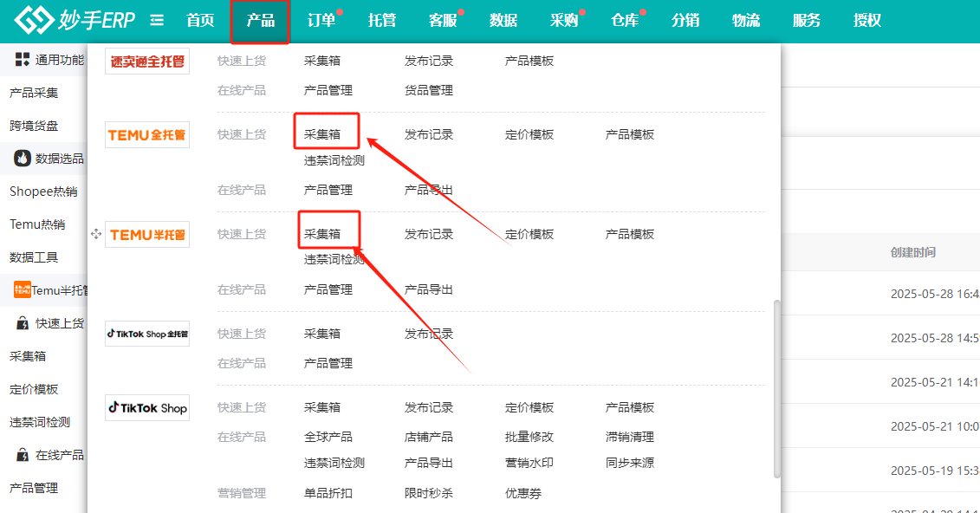Screen dimensions: 980x513
Task: Open 产品管理 under TikTok Shop全托管
Action: (x=328, y=363)
